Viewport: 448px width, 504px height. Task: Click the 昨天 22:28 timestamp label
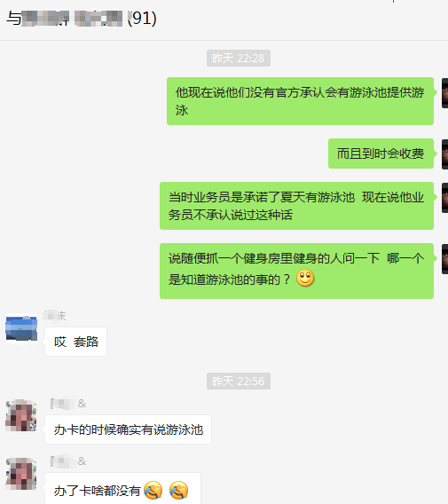[x=239, y=59]
